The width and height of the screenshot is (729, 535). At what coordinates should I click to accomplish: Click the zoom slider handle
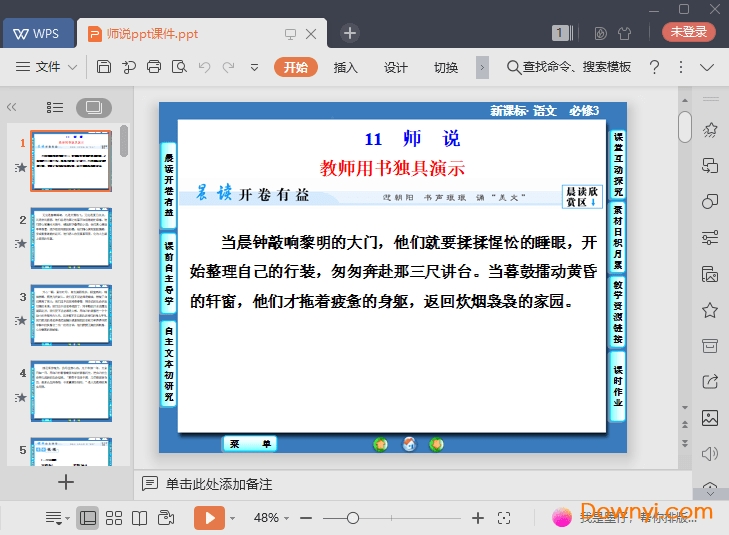click(x=353, y=518)
